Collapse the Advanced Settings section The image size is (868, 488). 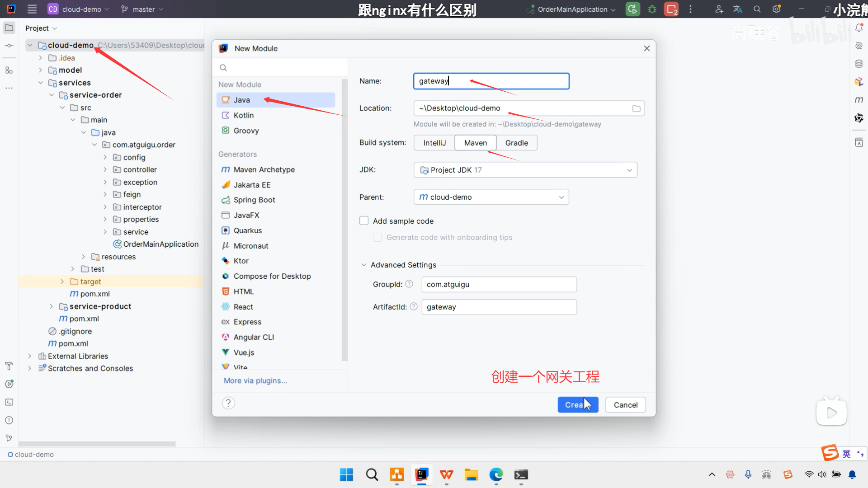click(x=364, y=265)
